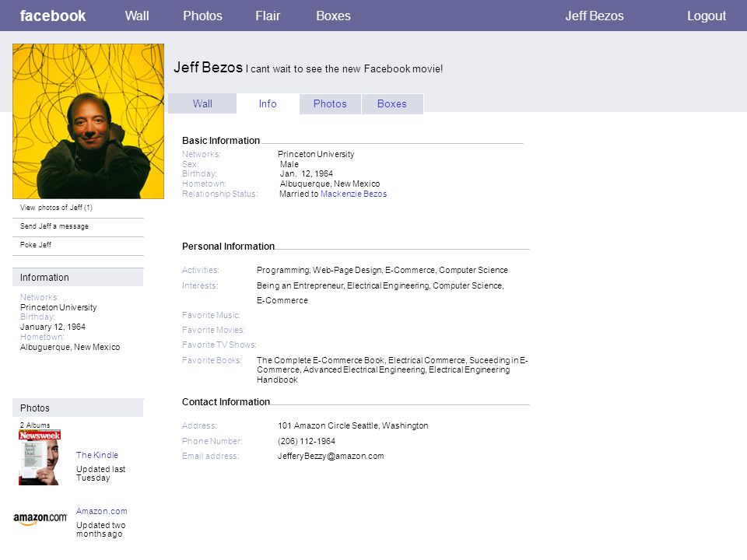747x560 pixels.
Task: Click the Favorite Music label
Action: (x=211, y=315)
